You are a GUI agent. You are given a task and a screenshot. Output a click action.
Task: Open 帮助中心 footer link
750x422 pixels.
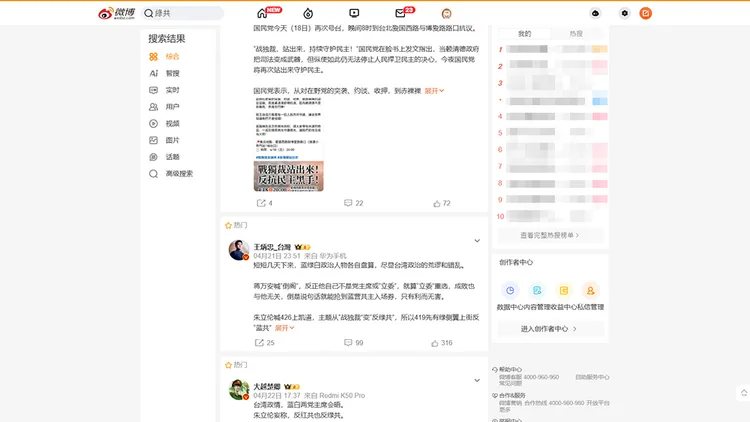(510, 370)
